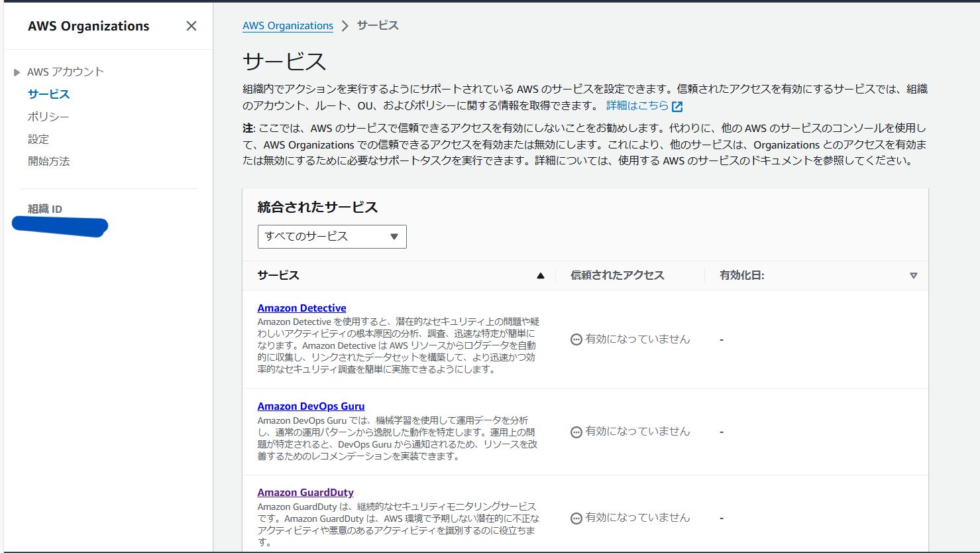Screen dimensions: 980x553
Task: Click the 有効になっていません status icon for Amazon Detective
Action: click(x=575, y=339)
